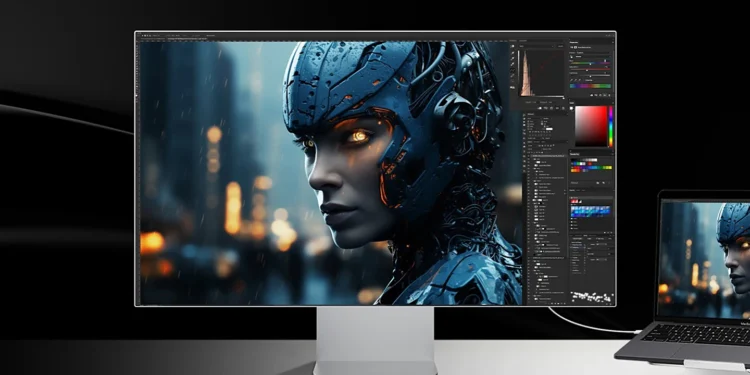Click the clip-to-layer icon in the Curves panel
Screen dimensions: 750x375
(x=540, y=108)
